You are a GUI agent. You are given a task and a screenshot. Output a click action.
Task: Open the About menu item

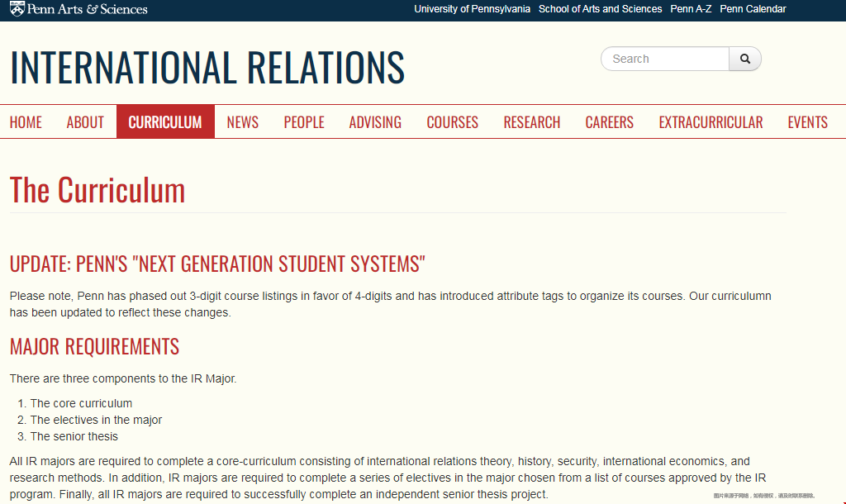[x=85, y=122]
